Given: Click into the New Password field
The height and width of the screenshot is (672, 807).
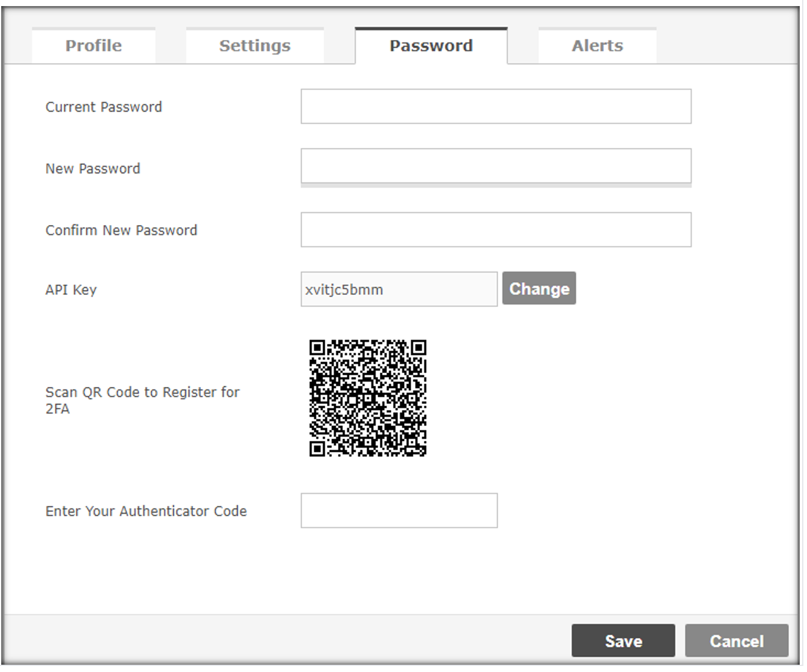Looking at the screenshot, I should (x=496, y=166).
